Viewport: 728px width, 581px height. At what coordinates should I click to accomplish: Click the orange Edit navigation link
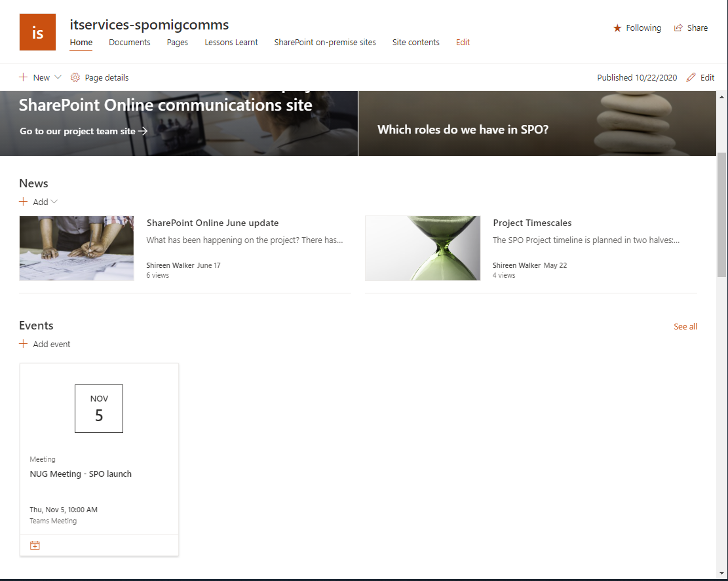coord(463,42)
